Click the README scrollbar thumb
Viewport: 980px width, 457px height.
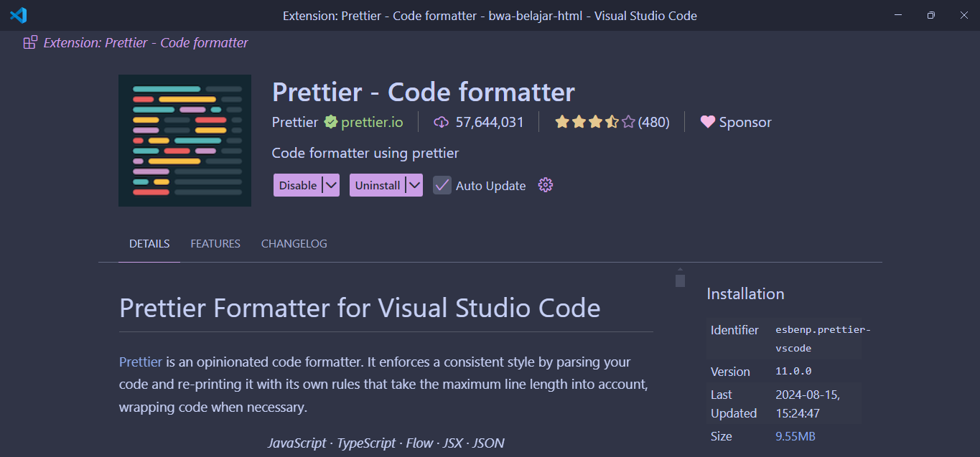tap(680, 281)
